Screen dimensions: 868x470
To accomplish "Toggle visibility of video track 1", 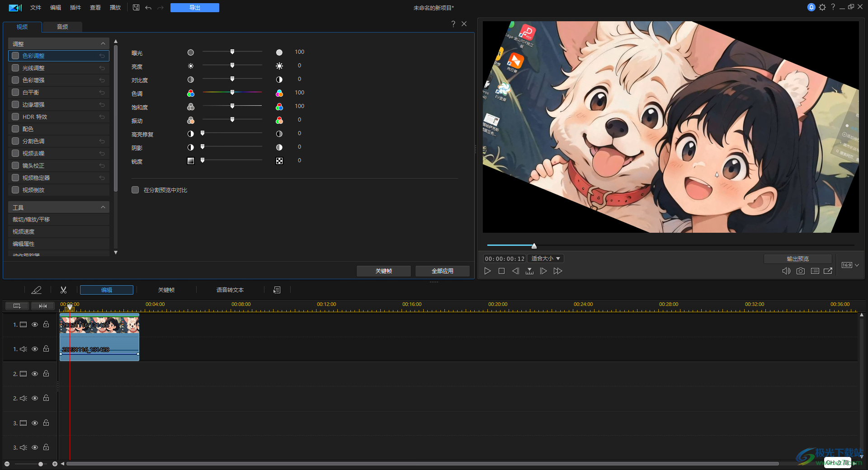I will point(35,324).
